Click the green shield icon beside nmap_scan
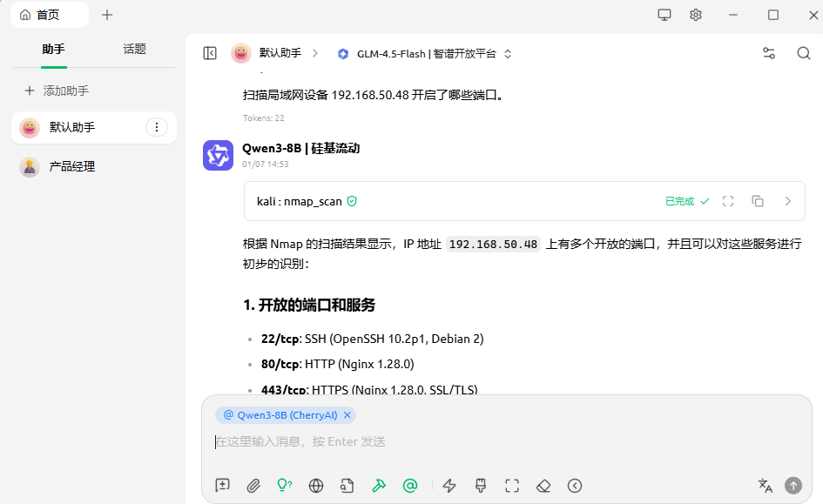823x504 pixels. point(352,201)
